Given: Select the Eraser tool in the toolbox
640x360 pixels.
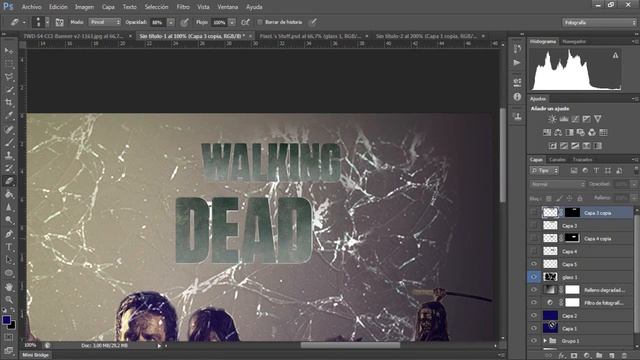Looking at the screenshot, I should click(9, 181).
